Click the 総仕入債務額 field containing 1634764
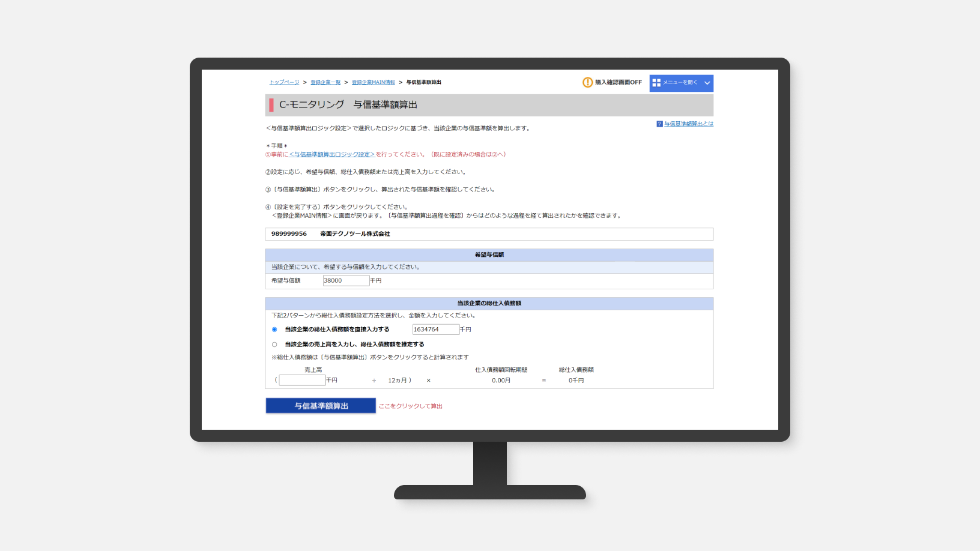980x551 pixels. click(435, 330)
